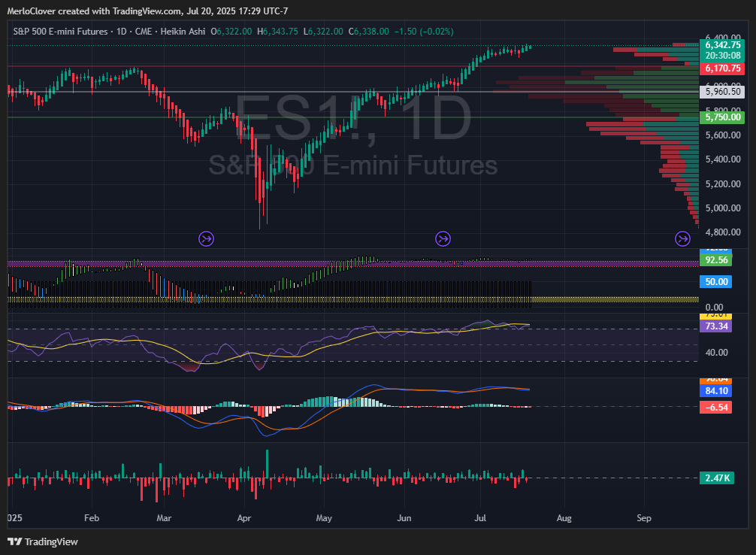
Task: Click the blue 50.00 indicator level label
Action: (716, 282)
